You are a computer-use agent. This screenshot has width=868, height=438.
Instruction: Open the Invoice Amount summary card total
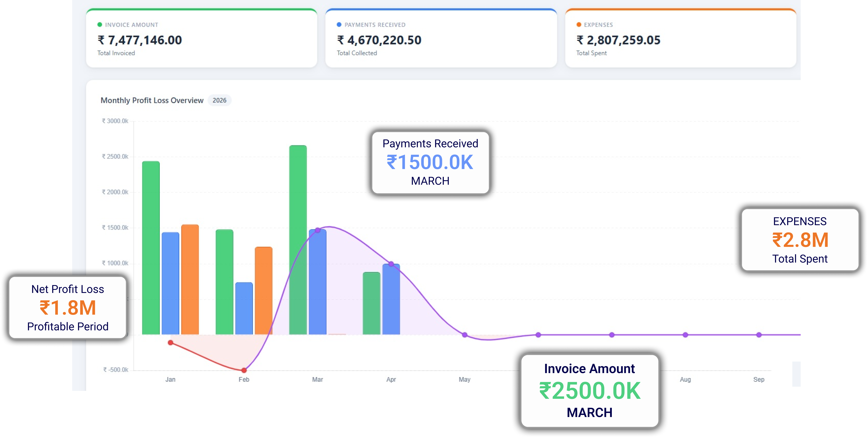(x=140, y=40)
